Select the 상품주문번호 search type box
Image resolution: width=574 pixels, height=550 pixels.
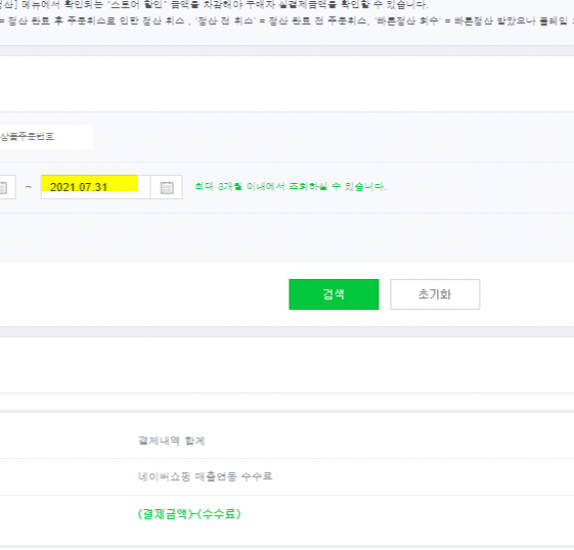click(x=46, y=137)
